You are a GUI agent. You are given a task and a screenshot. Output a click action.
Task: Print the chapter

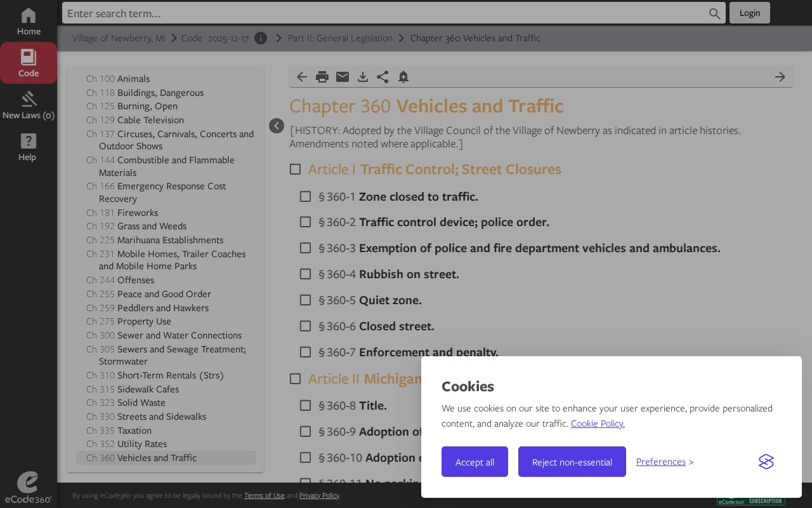(x=322, y=77)
